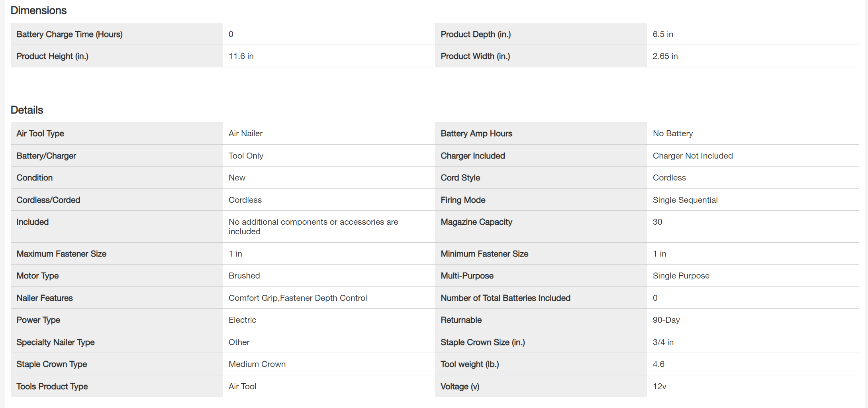
Task: Select the Single Sequential value
Action: click(x=685, y=200)
